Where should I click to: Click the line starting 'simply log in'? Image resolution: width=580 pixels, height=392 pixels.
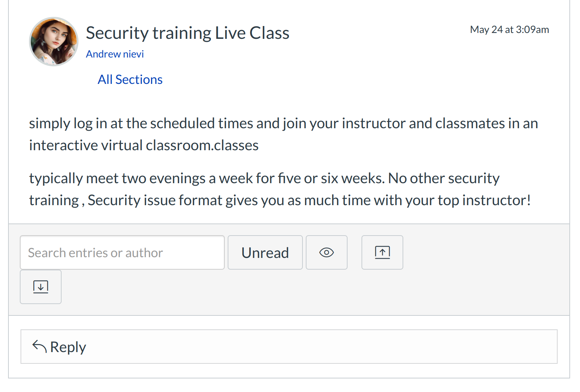[x=283, y=123]
